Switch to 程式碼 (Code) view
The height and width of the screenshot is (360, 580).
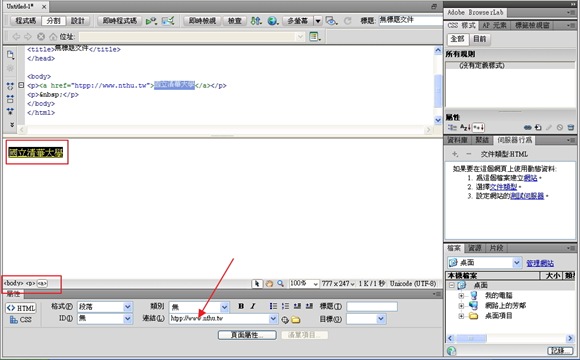coord(26,21)
